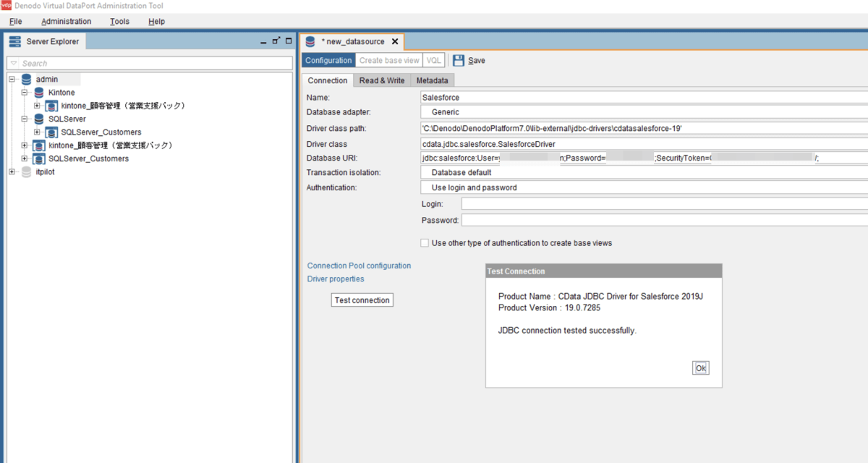The height and width of the screenshot is (463, 868).
Task: Open the Tools menu
Action: point(119,21)
